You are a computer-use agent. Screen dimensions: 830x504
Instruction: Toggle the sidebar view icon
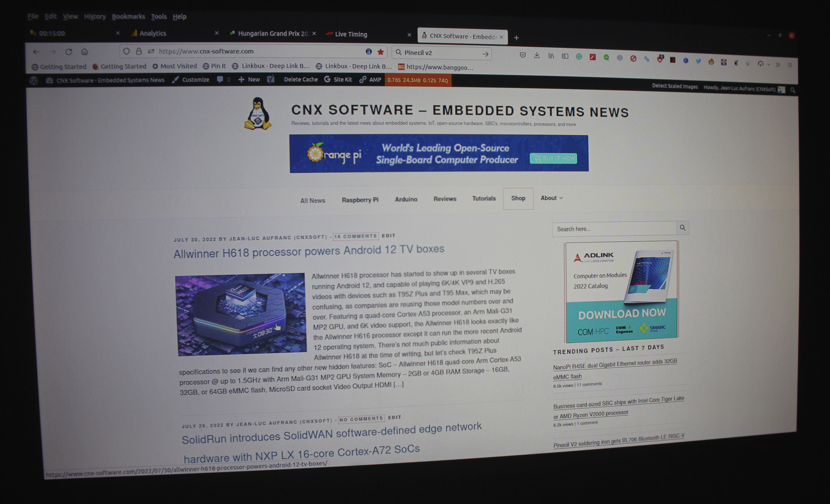click(565, 56)
